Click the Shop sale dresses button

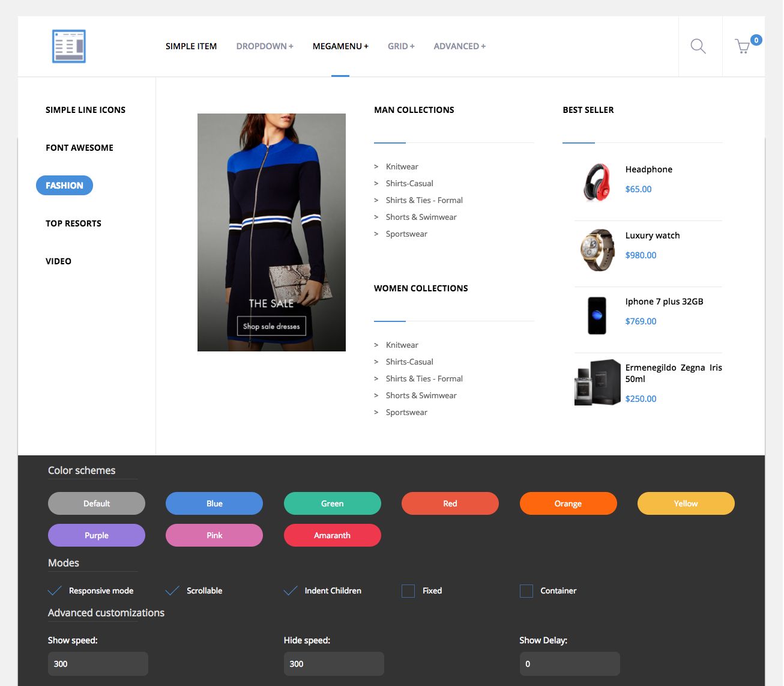tap(271, 326)
